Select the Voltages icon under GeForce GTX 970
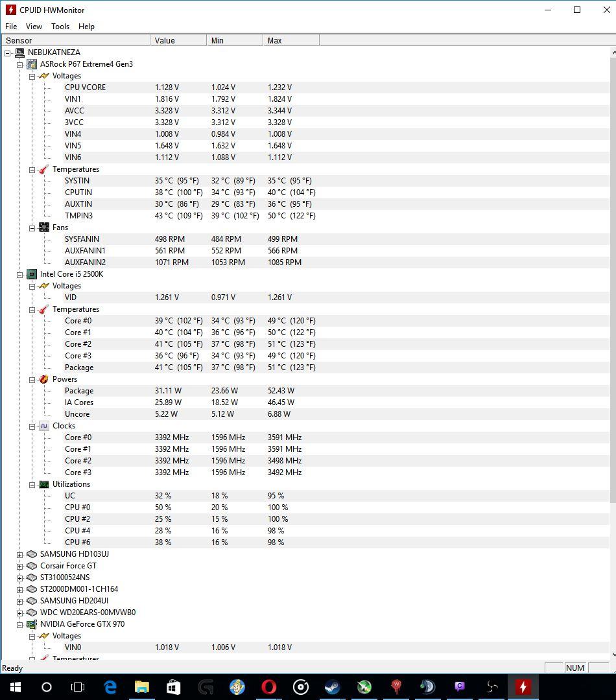 (44, 636)
